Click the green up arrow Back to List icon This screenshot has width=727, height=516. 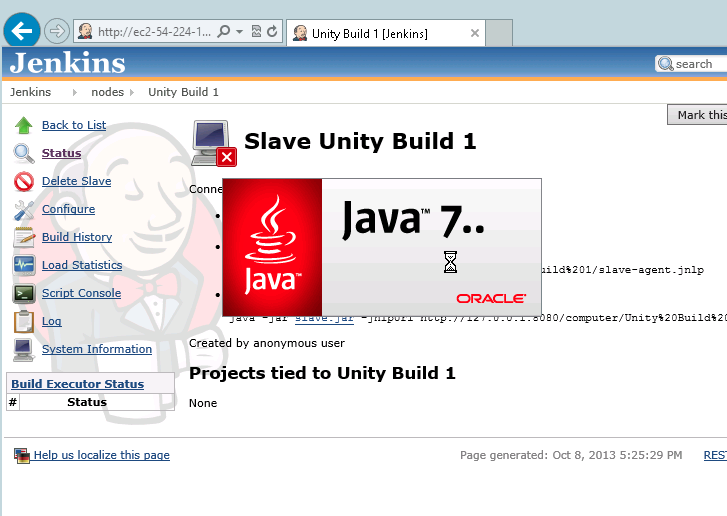[x=23, y=125]
